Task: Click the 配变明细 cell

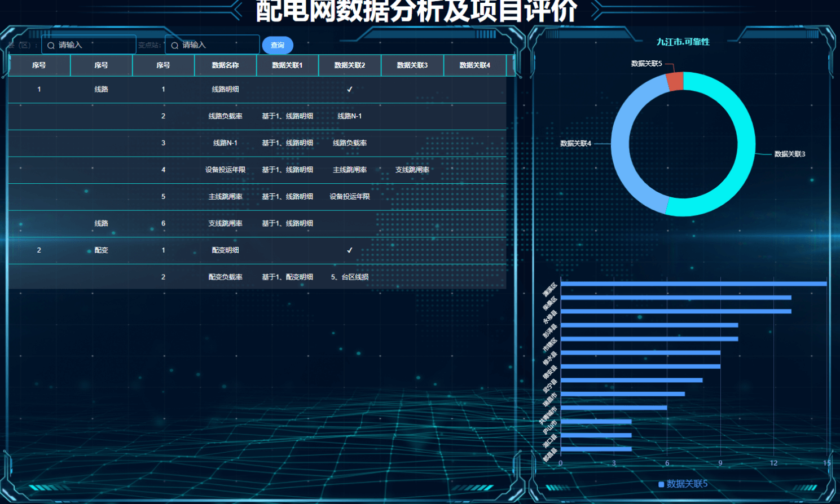Action: coord(225,250)
